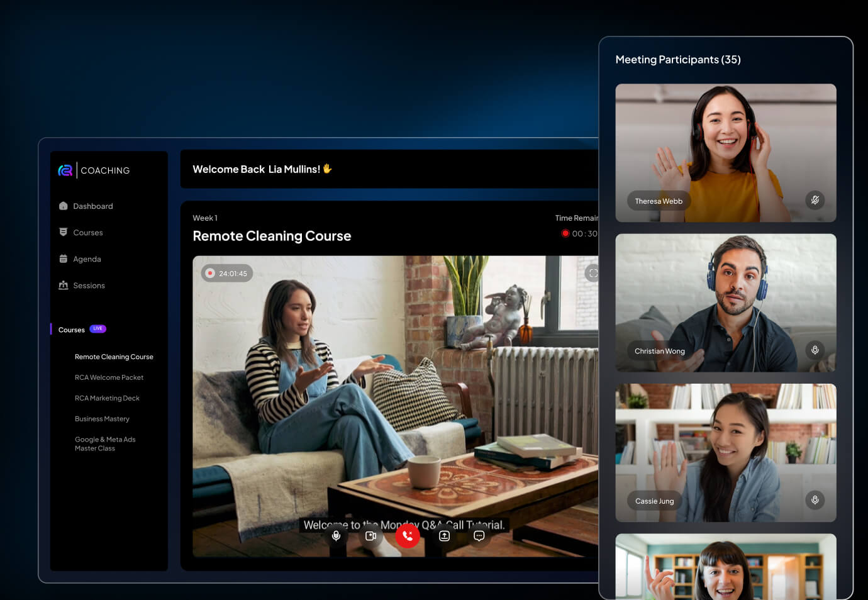Click the share screen upload icon
The image size is (868, 600).
444,536
